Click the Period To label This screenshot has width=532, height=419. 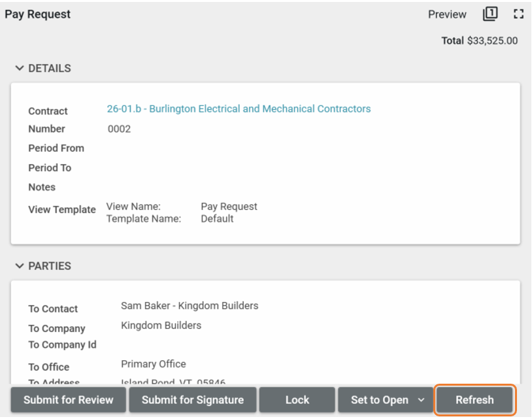click(50, 168)
